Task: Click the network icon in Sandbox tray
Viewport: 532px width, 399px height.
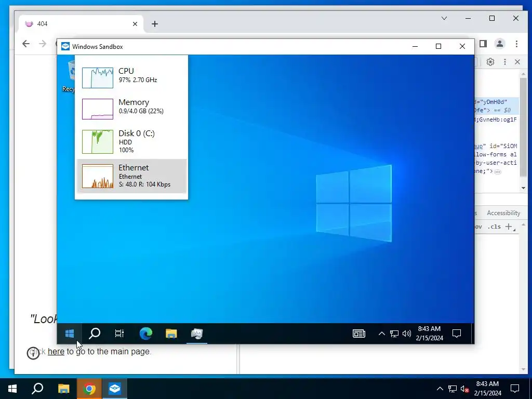Action: click(394, 334)
